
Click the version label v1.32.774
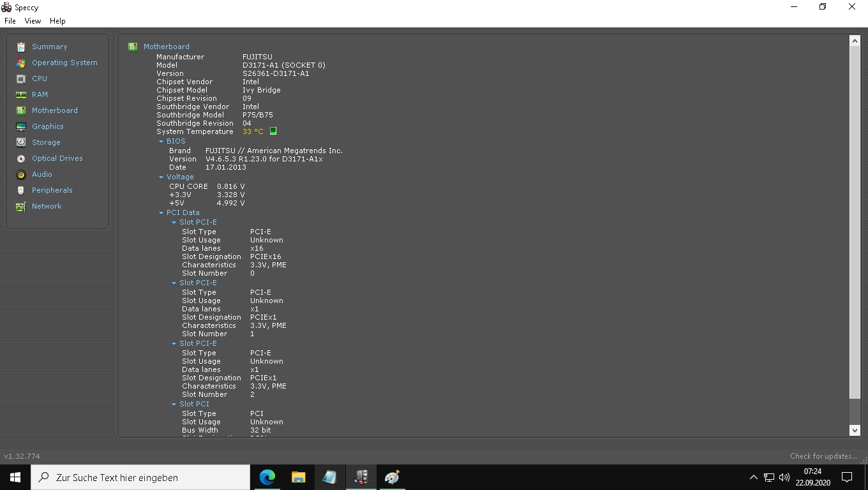[x=22, y=456]
